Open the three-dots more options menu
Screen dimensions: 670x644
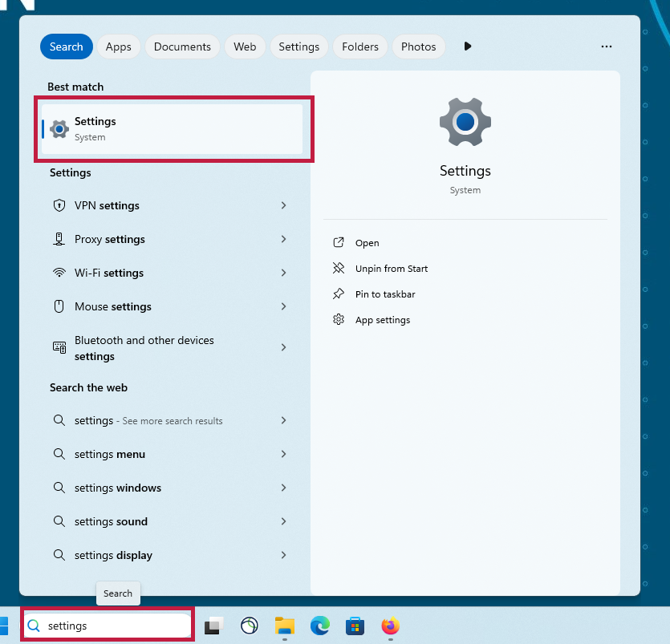click(x=607, y=47)
